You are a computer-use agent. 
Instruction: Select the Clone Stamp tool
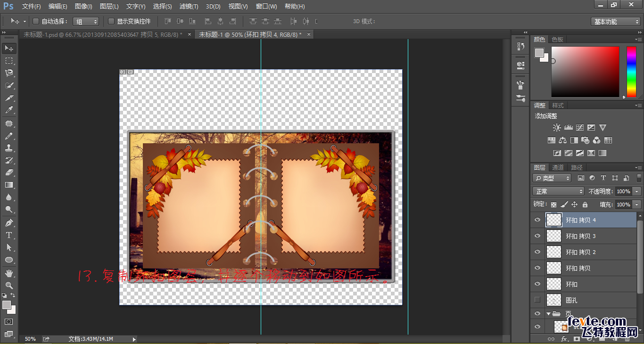coord(9,148)
